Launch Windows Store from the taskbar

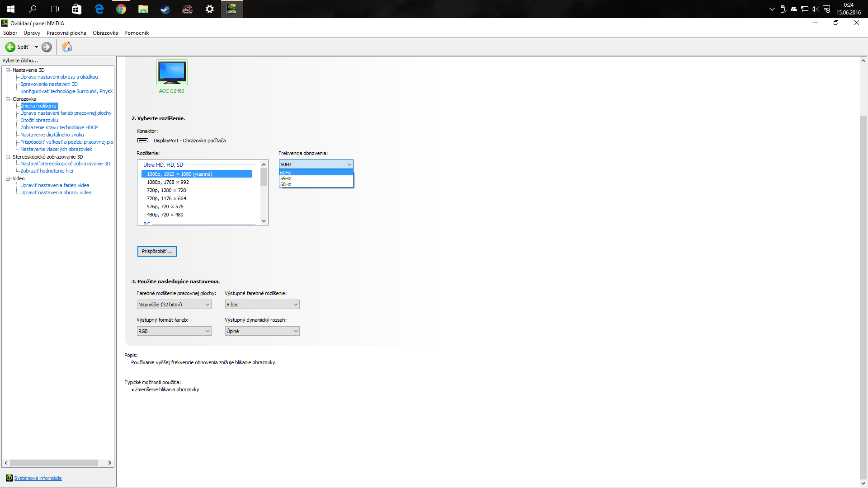76,9
